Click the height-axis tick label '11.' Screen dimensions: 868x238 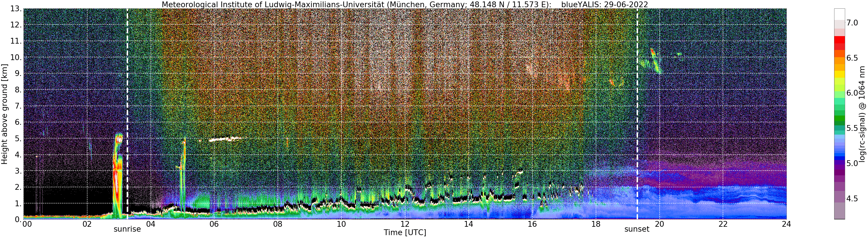coord(16,41)
